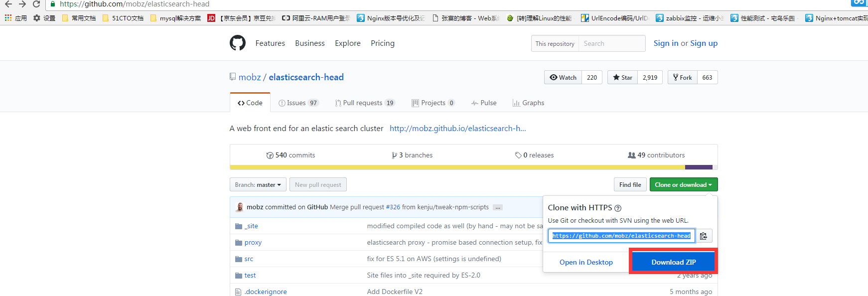Screen dimensions: 868x296
Task: Copy clone URL with clipboard icon
Action: coord(704,236)
